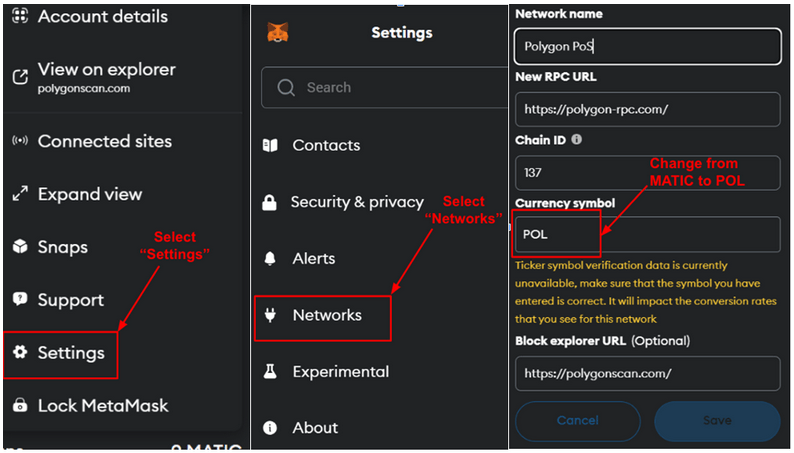
Task: Click the Lock MetaMask padlock icon
Action: pos(19,406)
